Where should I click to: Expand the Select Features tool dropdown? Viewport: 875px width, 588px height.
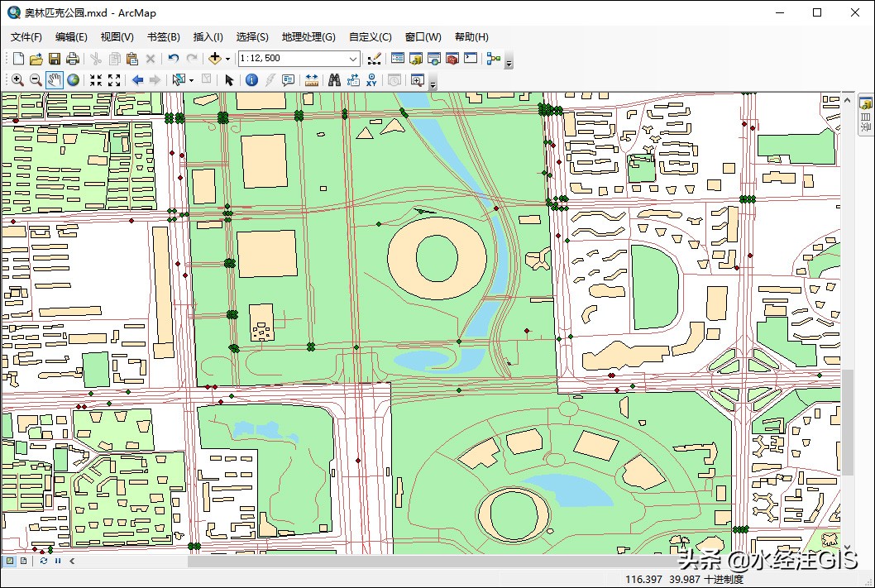click(191, 79)
